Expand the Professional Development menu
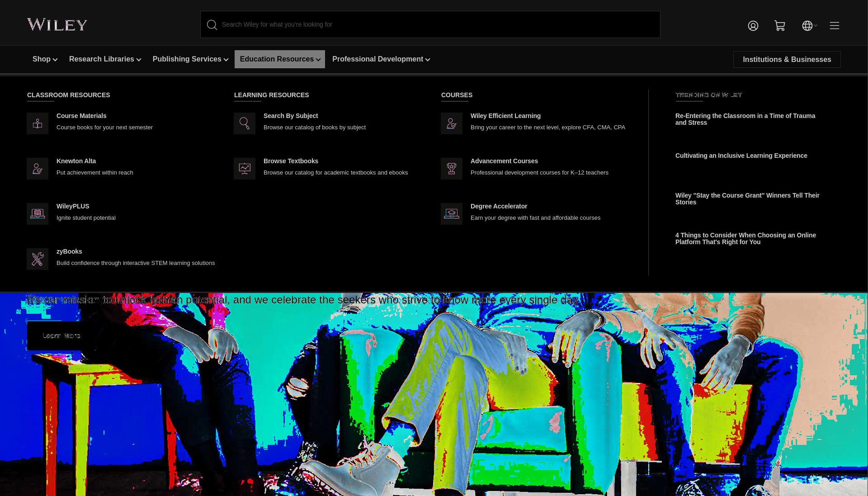 point(381,59)
